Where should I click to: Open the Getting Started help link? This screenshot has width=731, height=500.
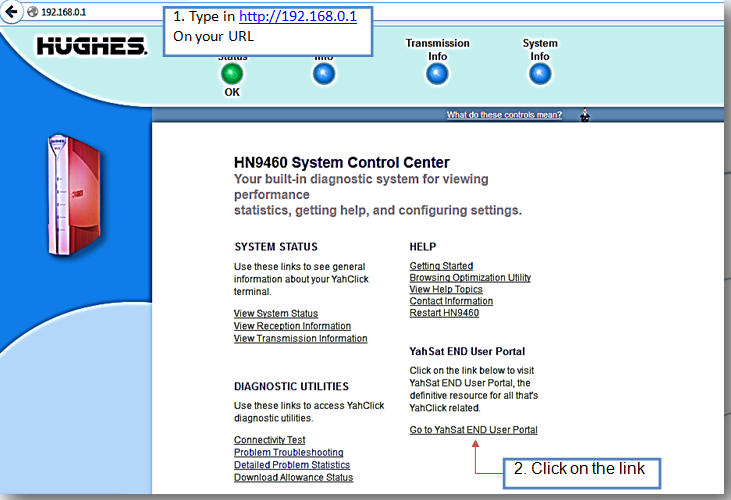[441, 266]
